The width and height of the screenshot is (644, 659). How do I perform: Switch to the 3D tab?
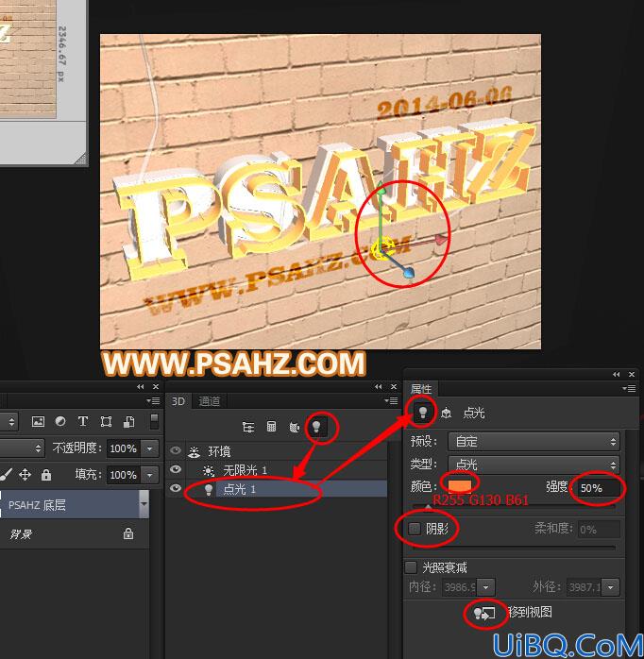point(178,401)
